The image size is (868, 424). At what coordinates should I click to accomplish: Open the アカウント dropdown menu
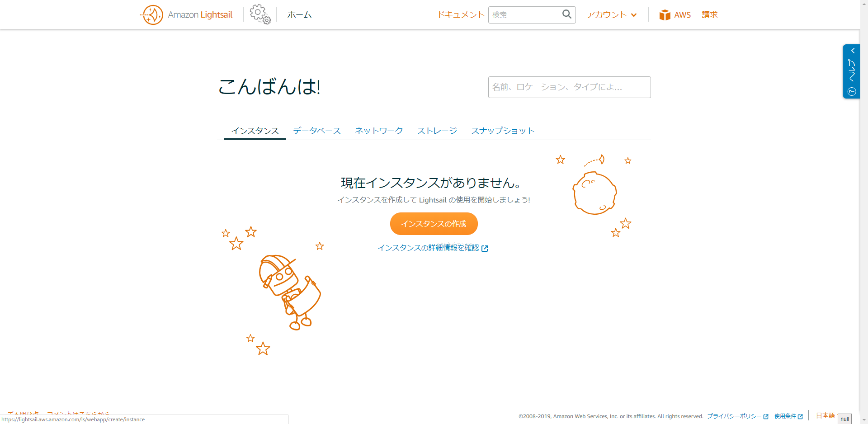click(x=612, y=15)
